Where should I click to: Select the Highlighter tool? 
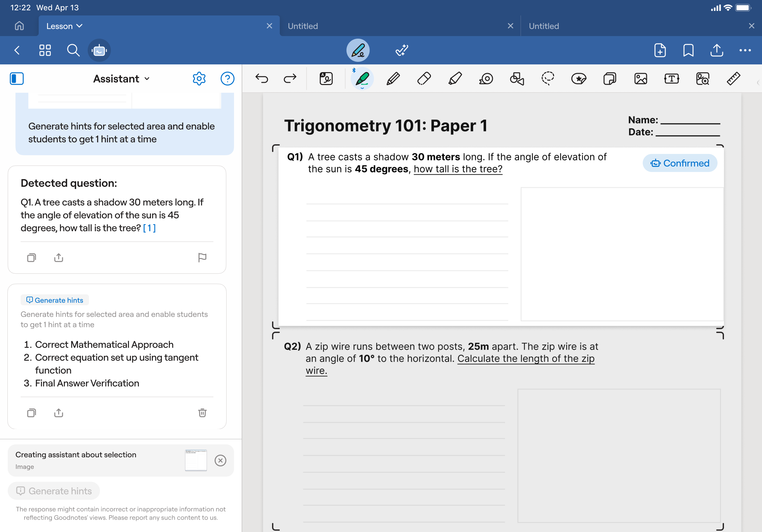455,79
